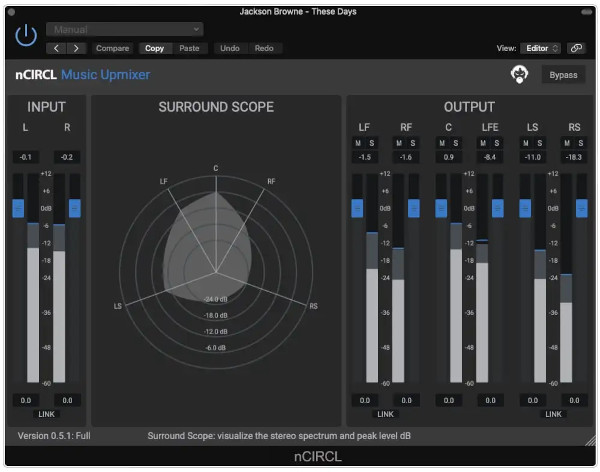Click the Version 0.5.1: Full text

(54, 436)
